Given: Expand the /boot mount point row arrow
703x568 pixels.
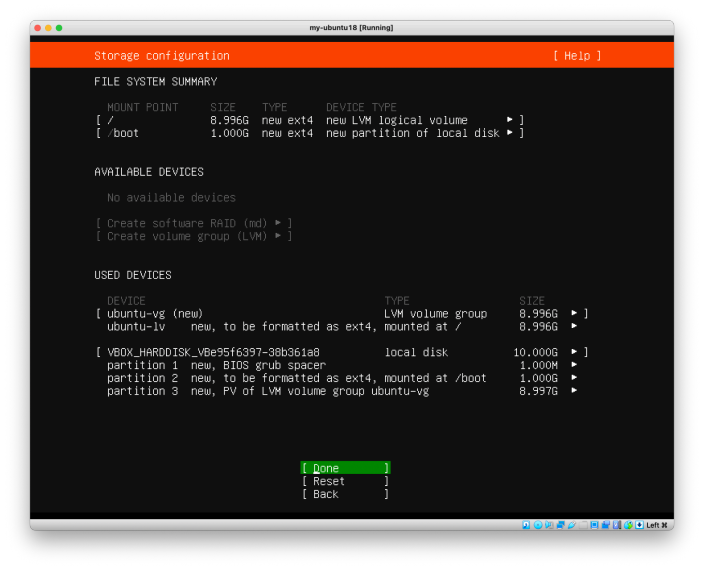Looking at the screenshot, I should coord(510,132).
